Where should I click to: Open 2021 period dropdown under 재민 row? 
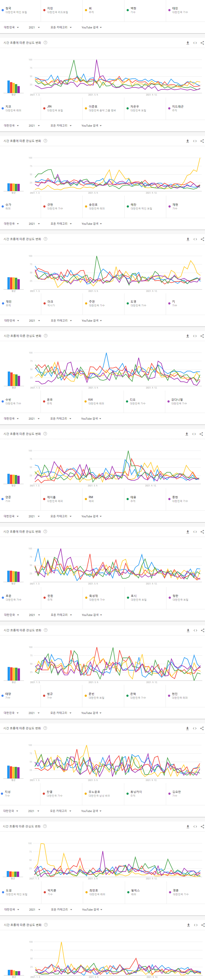coord(34,321)
